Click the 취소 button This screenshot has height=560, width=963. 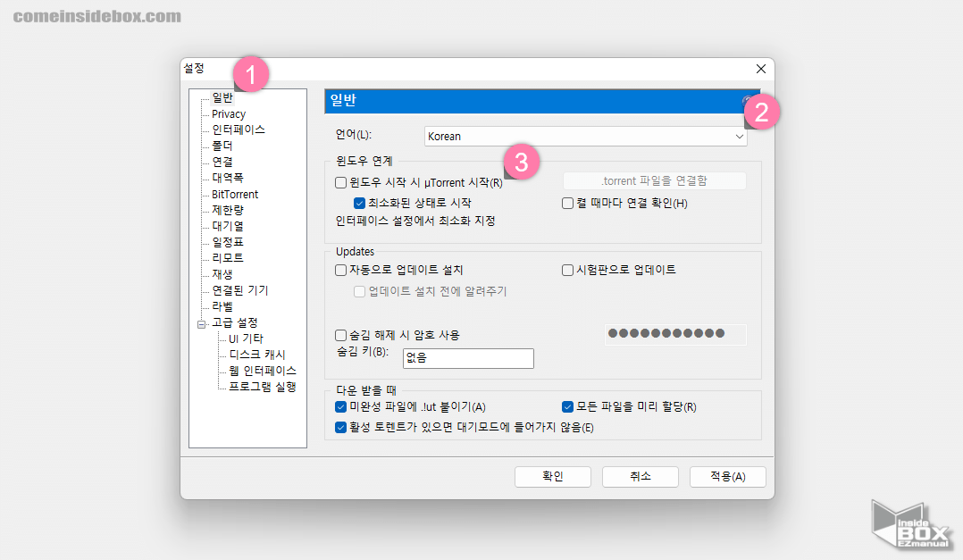pyautogui.click(x=641, y=477)
